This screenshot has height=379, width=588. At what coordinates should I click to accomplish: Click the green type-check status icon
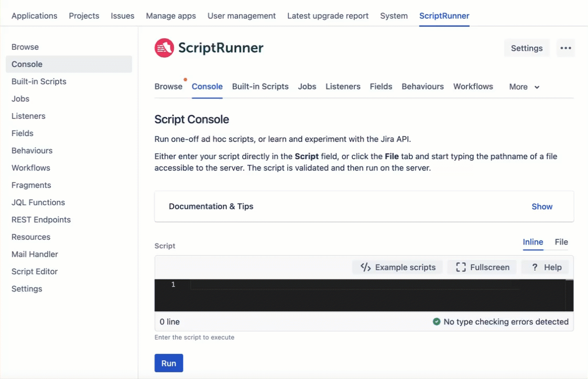[x=437, y=321]
